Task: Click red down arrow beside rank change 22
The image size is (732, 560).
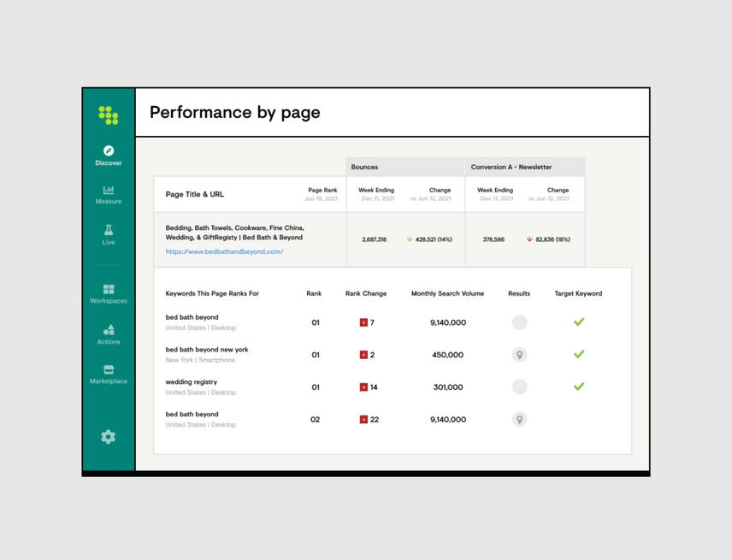Action: tap(363, 420)
